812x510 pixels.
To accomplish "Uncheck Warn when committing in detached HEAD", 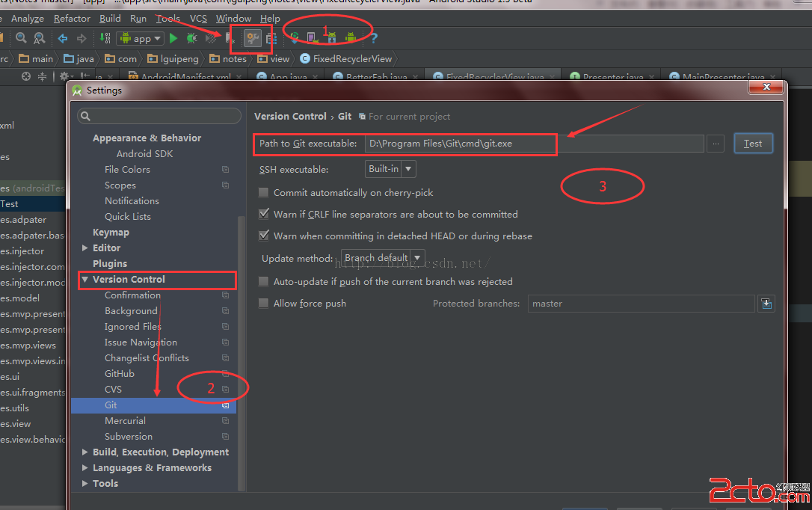I will [264, 236].
